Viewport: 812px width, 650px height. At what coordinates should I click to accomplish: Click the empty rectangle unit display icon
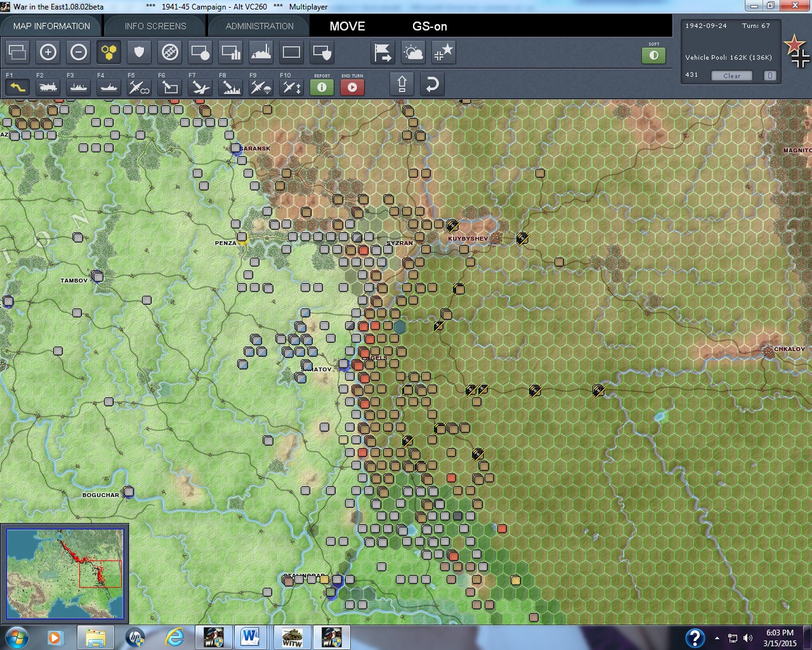[292, 52]
